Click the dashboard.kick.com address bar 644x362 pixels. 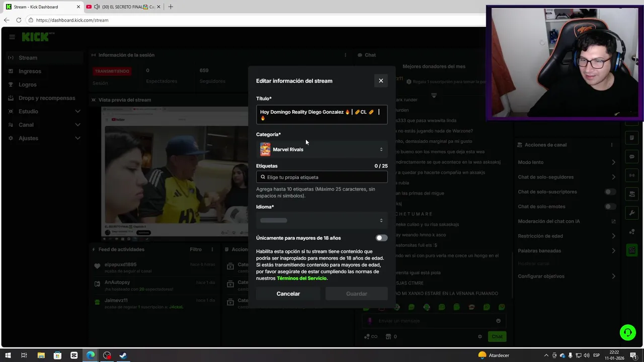pyautogui.click(x=257, y=20)
